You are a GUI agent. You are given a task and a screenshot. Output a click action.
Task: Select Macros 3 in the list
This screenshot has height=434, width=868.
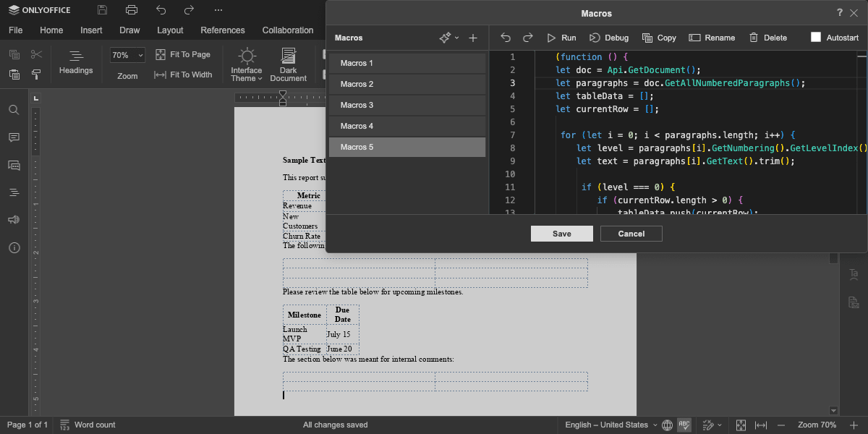[407, 106]
